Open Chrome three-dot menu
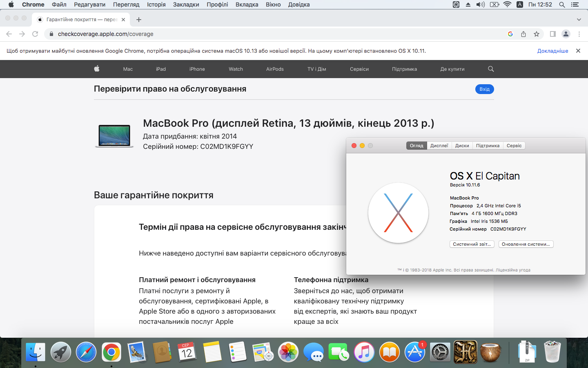Screen dimensions: 588x368 tap(579, 34)
